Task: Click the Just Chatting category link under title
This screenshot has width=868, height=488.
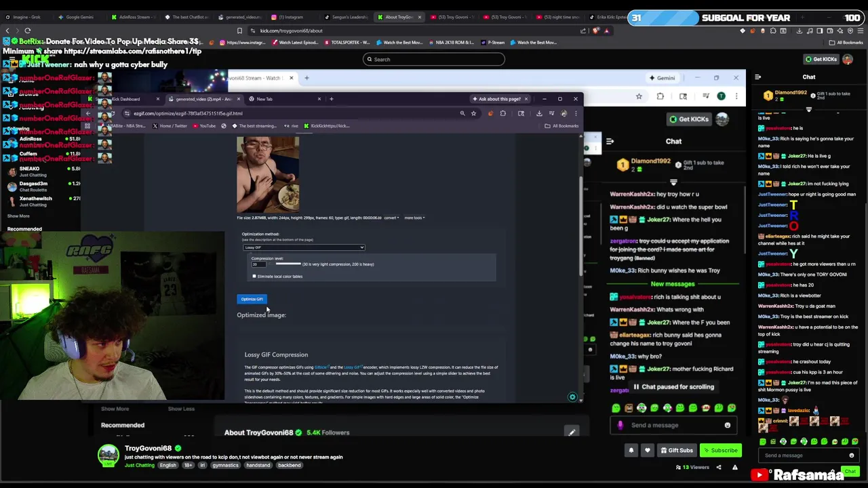Action: [x=140, y=466]
